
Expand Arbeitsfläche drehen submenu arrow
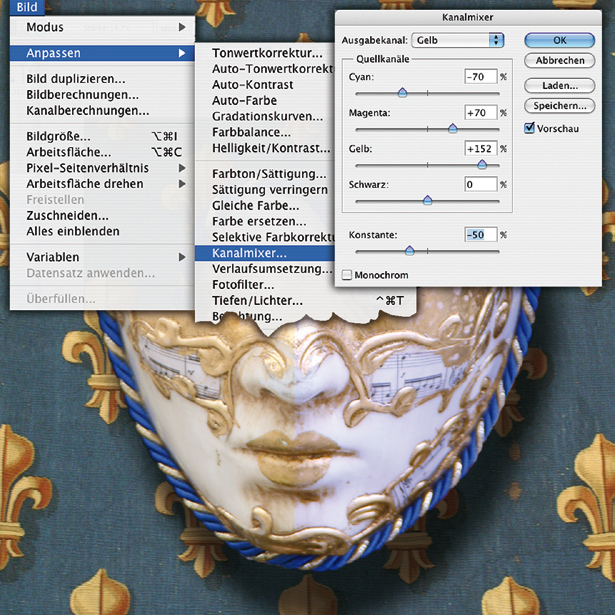coord(182,184)
